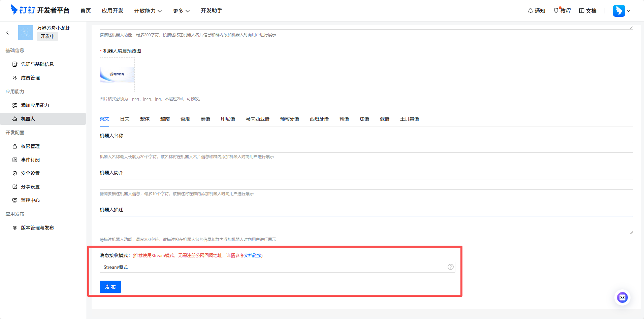This screenshot has height=319, width=644.
Task: Click the 机器人名称 input field
Action: point(366,147)
